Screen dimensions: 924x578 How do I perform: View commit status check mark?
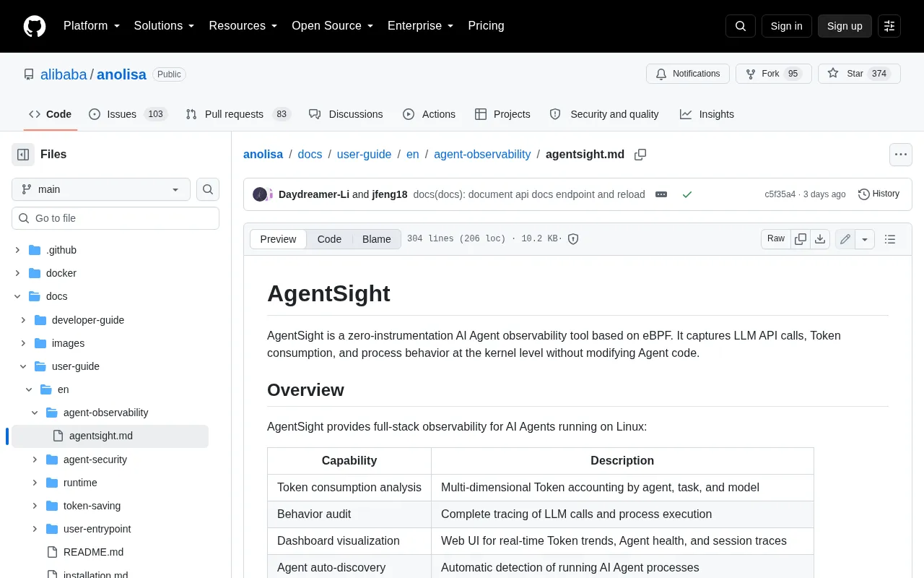[687, 194]
